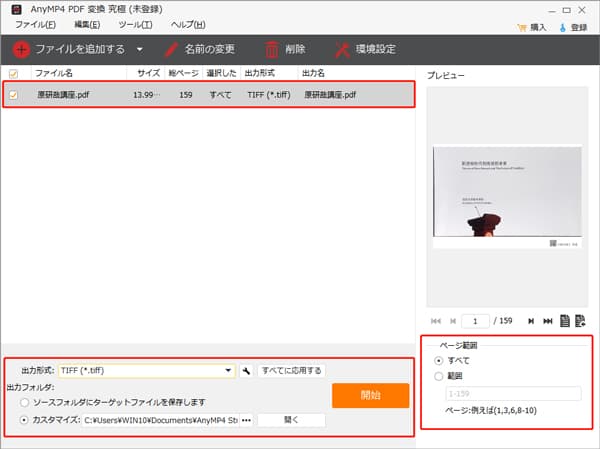
Task: Open the ヘルプ(H) menu
Action: tap(188, 25)
